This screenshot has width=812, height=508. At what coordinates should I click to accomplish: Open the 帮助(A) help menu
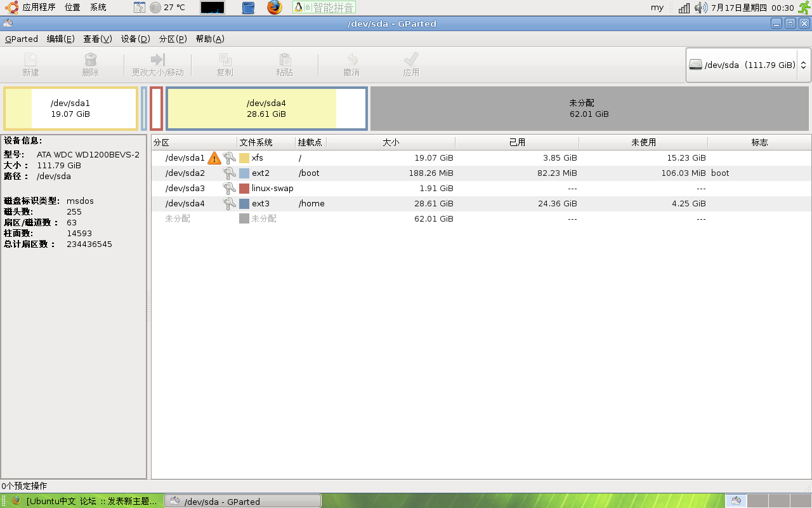[210, 39]
